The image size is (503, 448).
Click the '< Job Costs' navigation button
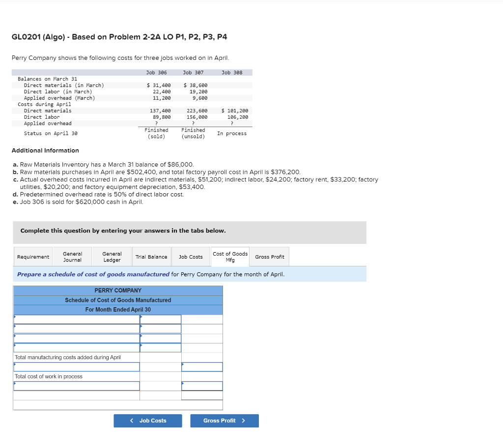point(147,421)
